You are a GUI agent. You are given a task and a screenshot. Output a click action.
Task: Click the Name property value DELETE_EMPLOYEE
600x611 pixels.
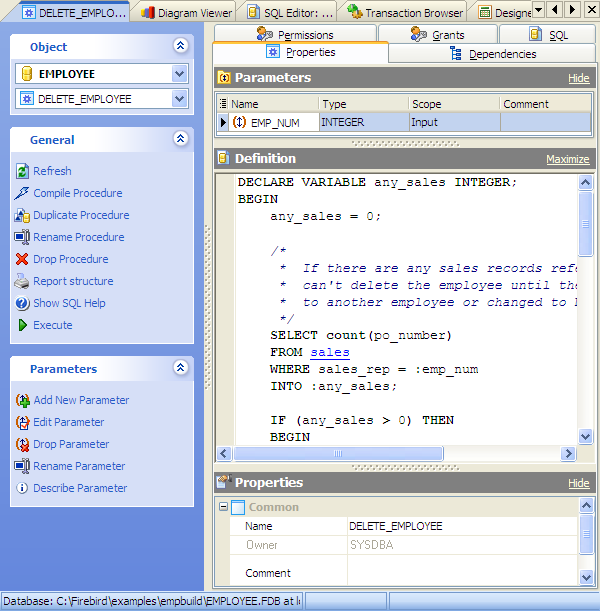point(396,526)
